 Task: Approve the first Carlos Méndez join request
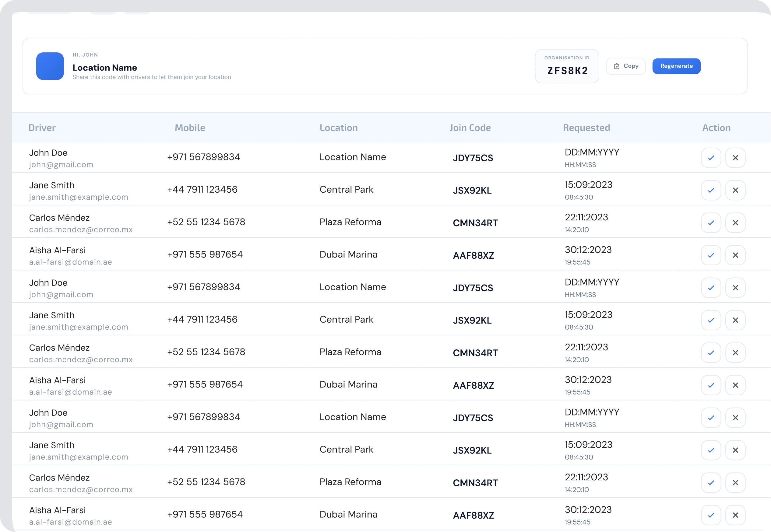point(711,223)
